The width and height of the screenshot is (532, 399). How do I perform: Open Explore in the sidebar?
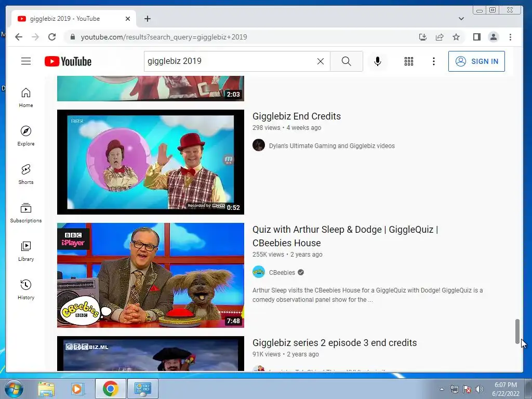point(26,136)
